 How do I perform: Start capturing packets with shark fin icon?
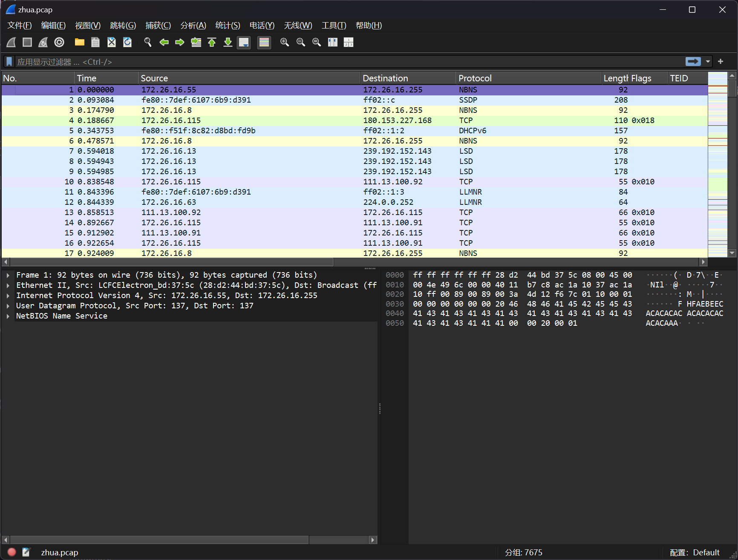[x=12, y=42]
